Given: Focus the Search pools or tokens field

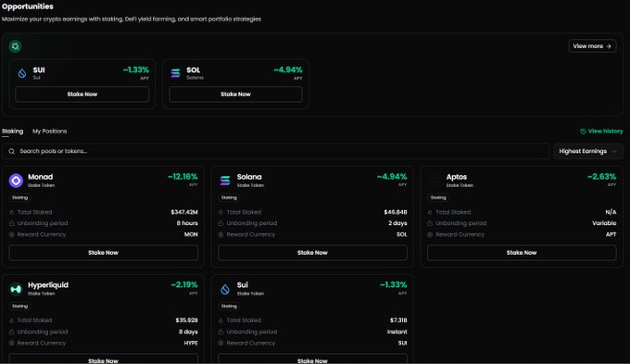Looking at the screenshot, I should tap(276, 151).
